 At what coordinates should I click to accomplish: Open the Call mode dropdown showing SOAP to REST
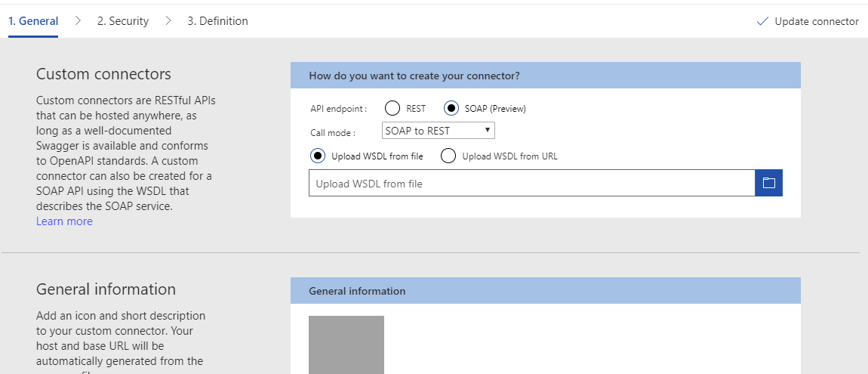(439, 131)
